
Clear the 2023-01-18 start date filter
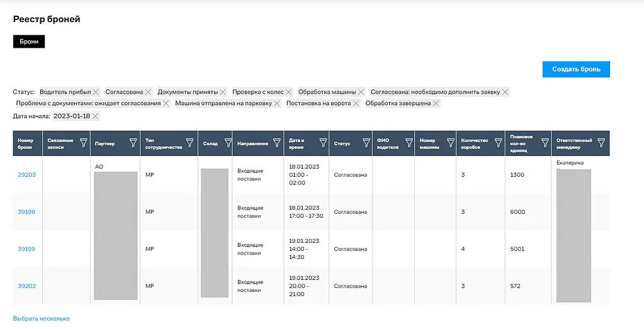[95, 116]
